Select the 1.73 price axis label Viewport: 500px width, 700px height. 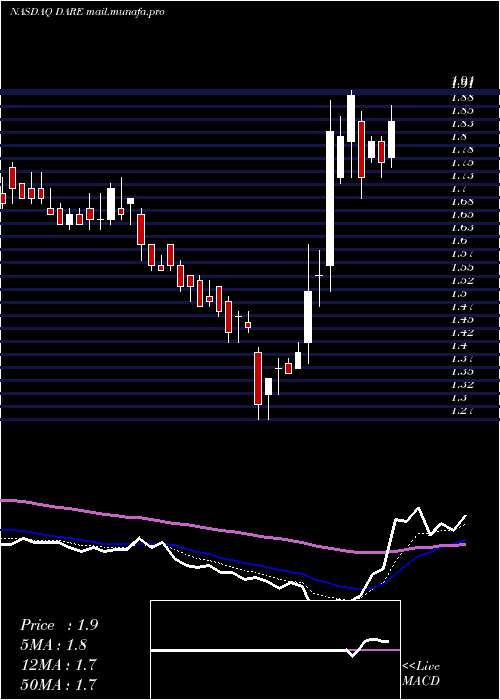coord(462,175)
